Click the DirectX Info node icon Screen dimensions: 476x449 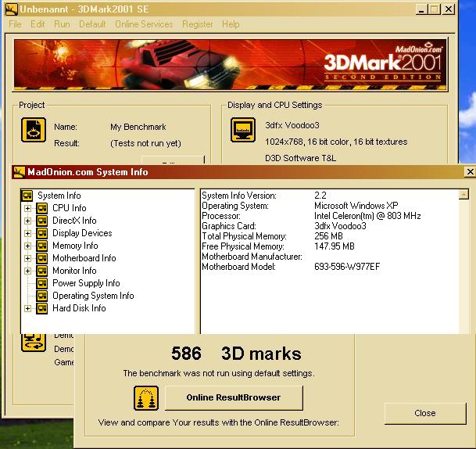(x=42, y=221)
